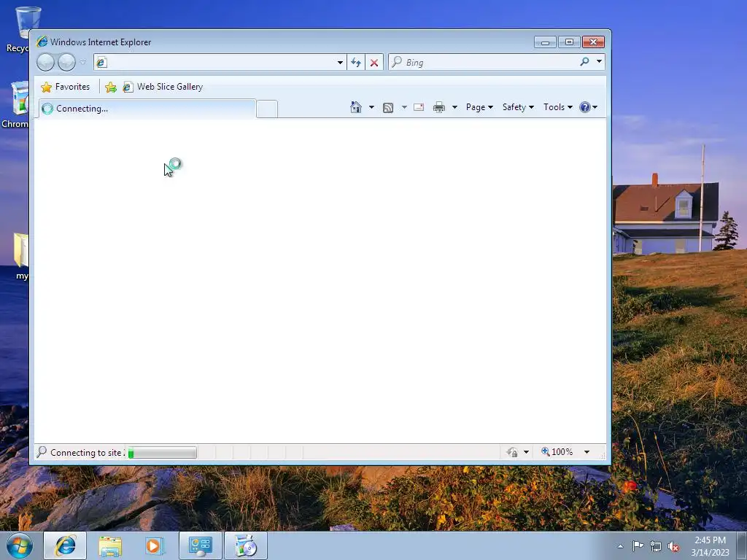The image size is (747, 560).
Task: Select the Connecting... tab
Action: coord(147,109)
